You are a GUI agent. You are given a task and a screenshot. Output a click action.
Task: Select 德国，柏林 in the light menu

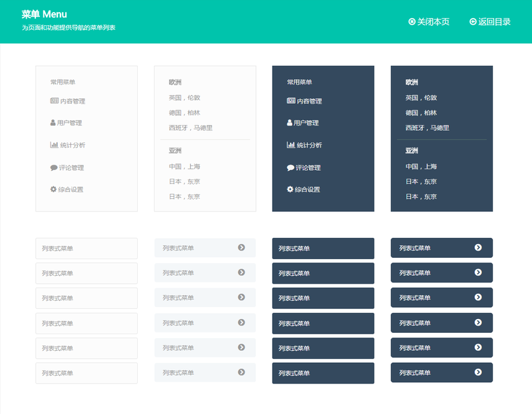pyautogui.click(x=184, y=113)
